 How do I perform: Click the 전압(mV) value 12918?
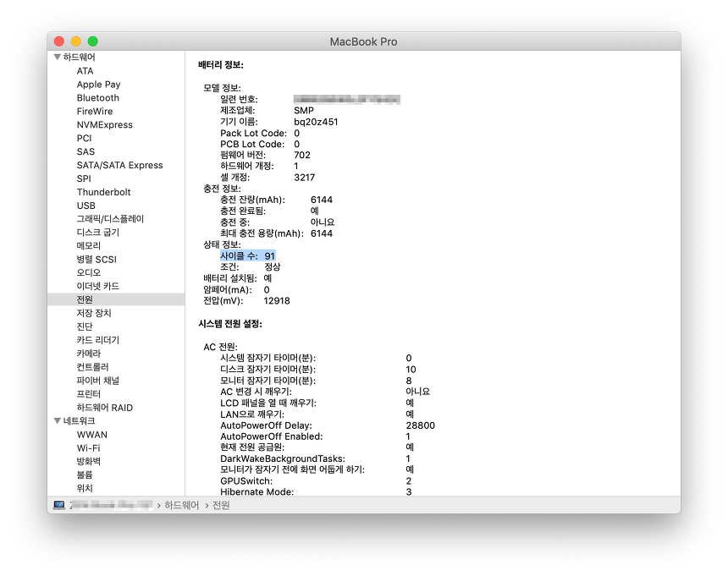coord(277,300)
